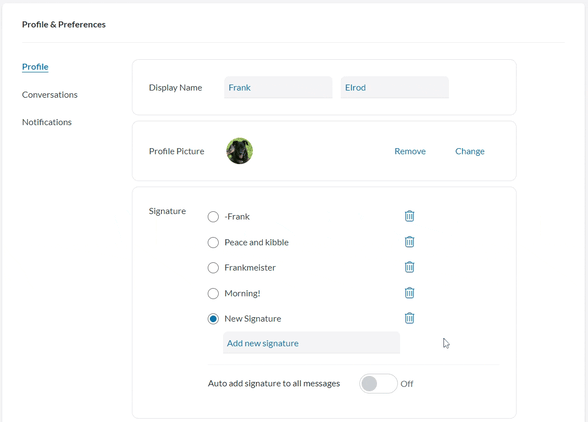
Task: Delete New Signature using its trash icon
Action: (x=409, y=318)
